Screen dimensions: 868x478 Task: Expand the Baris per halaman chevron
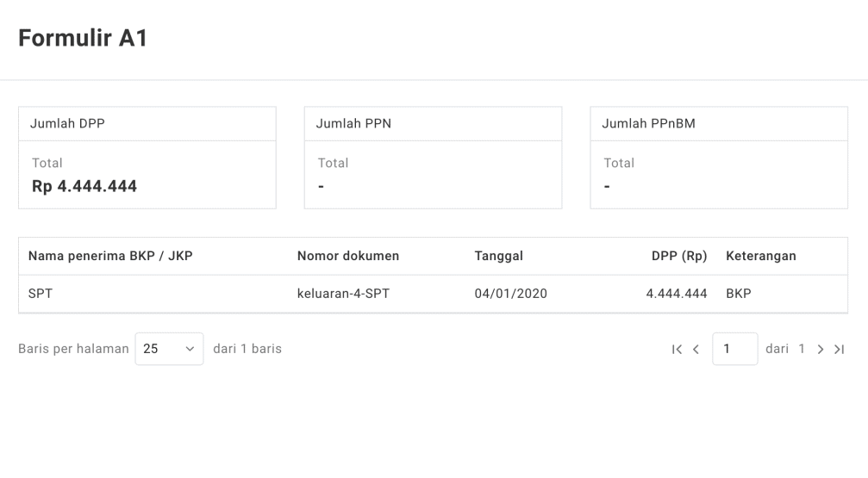pyautogui.click(x=190, y=349)
